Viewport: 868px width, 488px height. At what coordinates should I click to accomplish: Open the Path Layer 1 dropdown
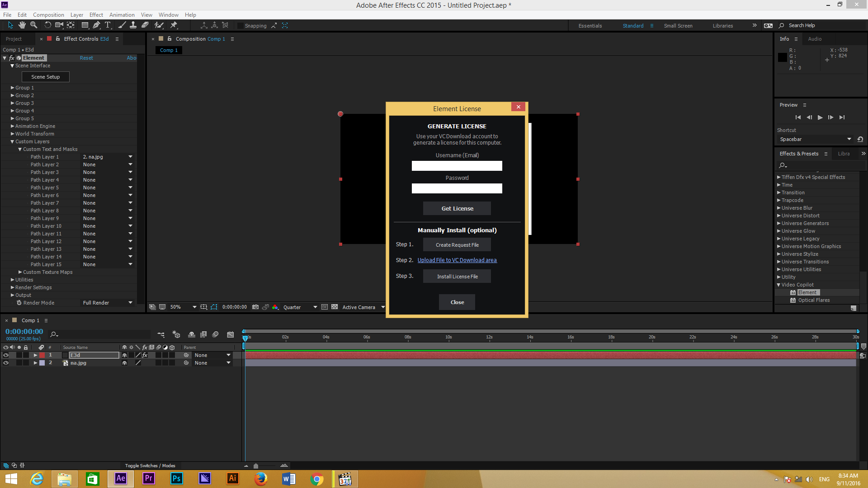108,157
